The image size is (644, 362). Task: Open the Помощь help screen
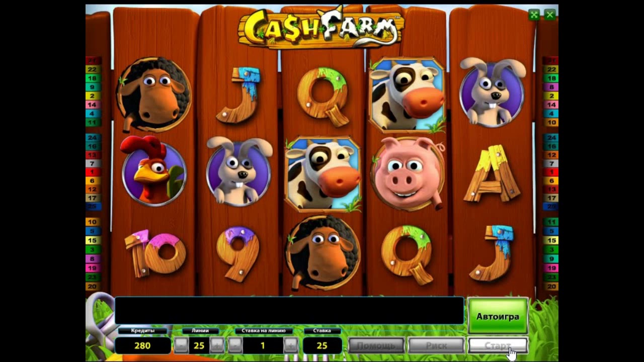pos(376,345)
